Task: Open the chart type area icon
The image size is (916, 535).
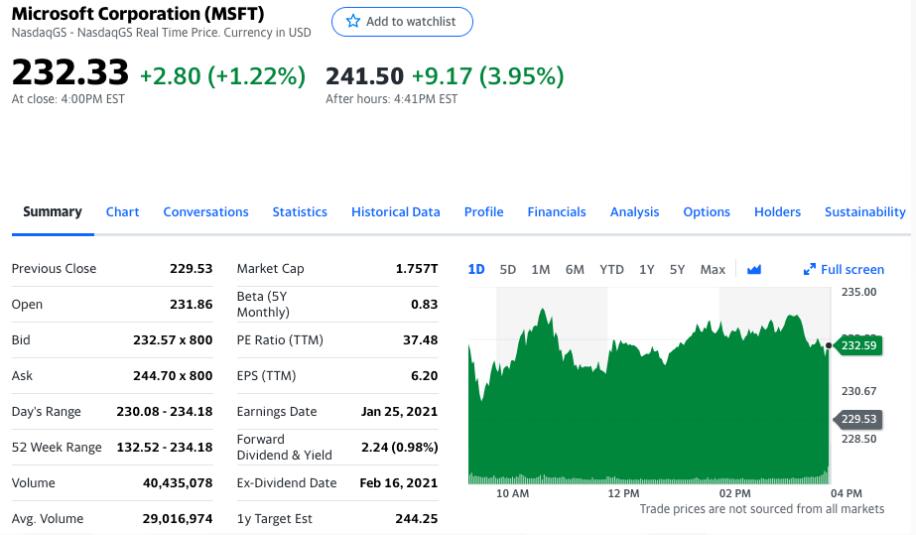Action: coord(754,269)
